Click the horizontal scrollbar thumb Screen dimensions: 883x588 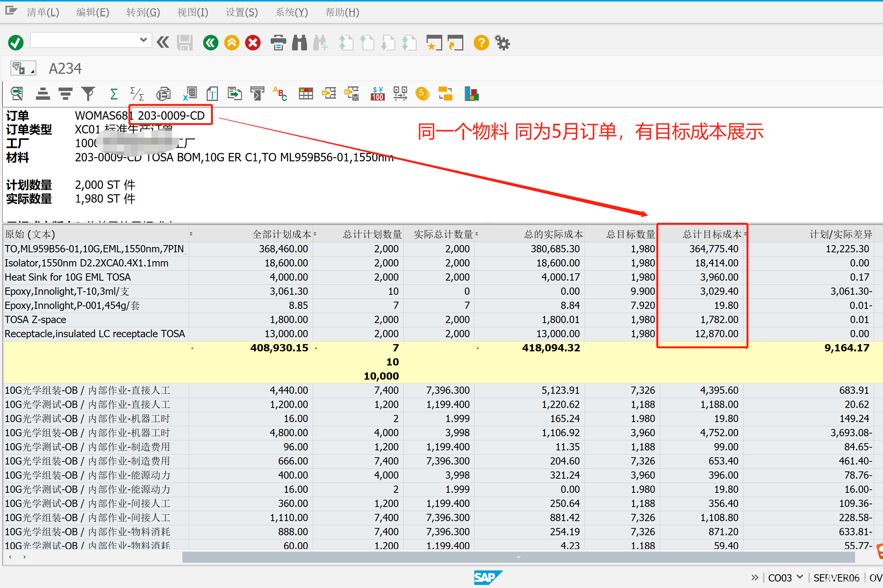point(519,557)
